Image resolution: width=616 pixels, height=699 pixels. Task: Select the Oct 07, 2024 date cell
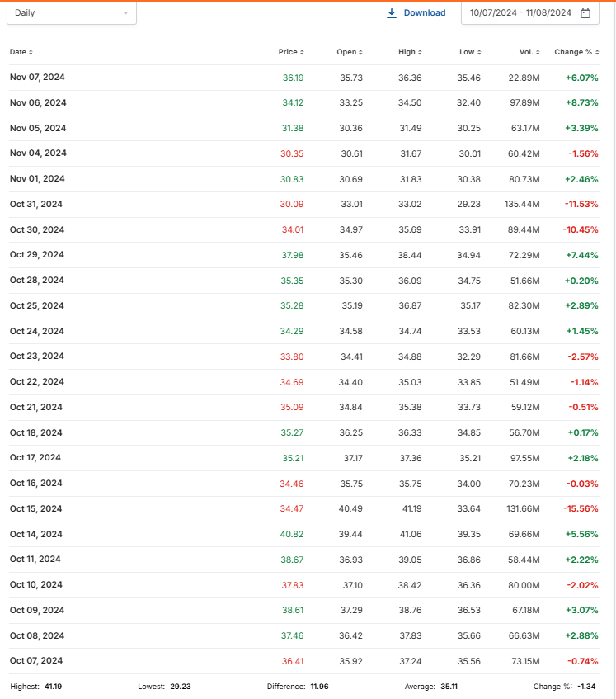coord(36,661)
